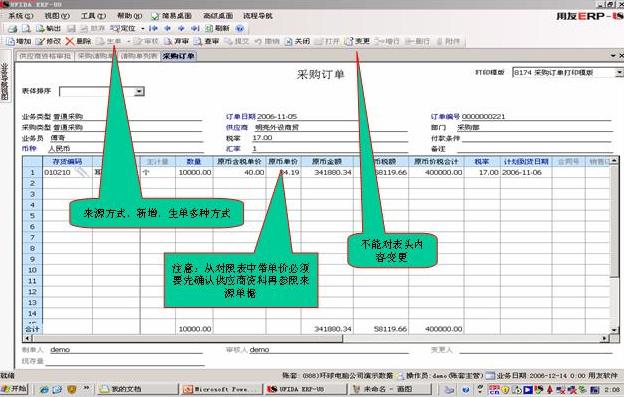Click the 关闭 toolbar button
The height and width of the screenshot is (397, 624).
click(297, 41)
